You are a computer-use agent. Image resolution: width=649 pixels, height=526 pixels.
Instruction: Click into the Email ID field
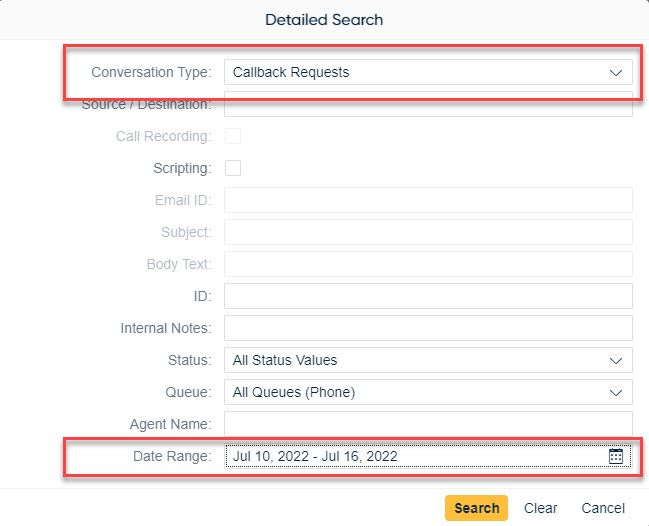point(428,200)
